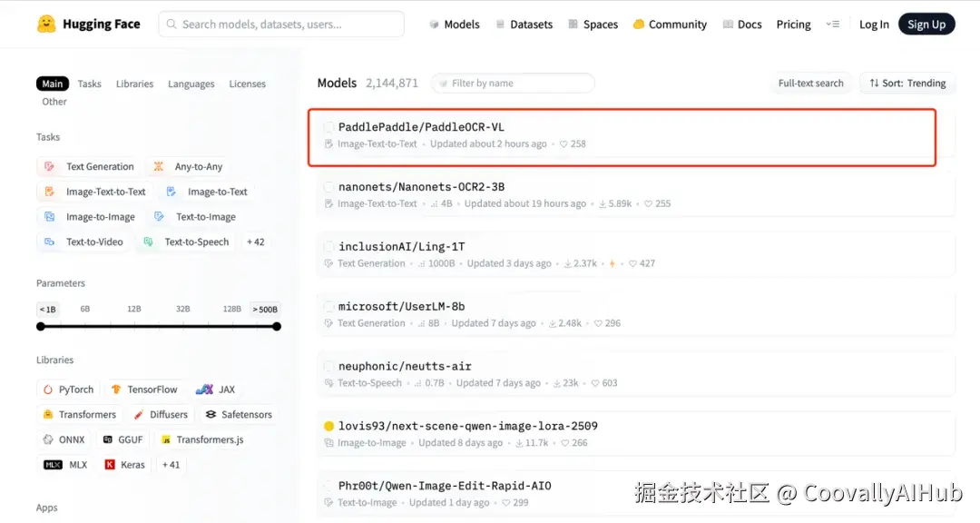Select the MLX library icon

click(54, 464)
